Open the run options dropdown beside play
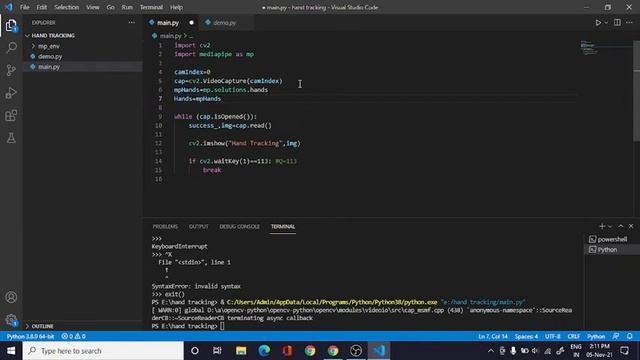Screen dimensions: 640x360 [606, 22]
